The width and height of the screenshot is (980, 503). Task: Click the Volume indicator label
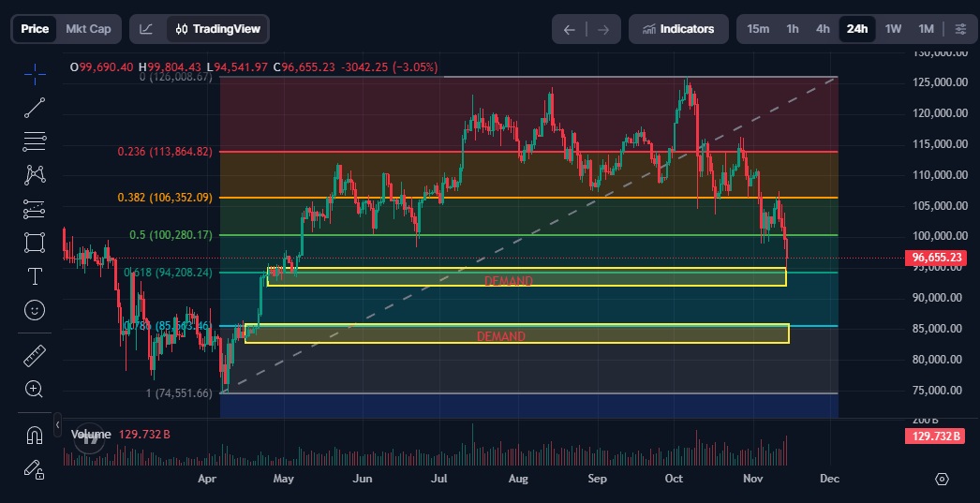[91, 435]
